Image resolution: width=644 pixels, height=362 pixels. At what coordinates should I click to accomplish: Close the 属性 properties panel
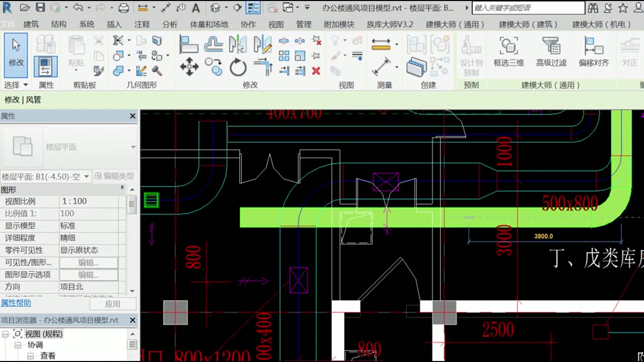pyautogui.click(x=132, y=116)
